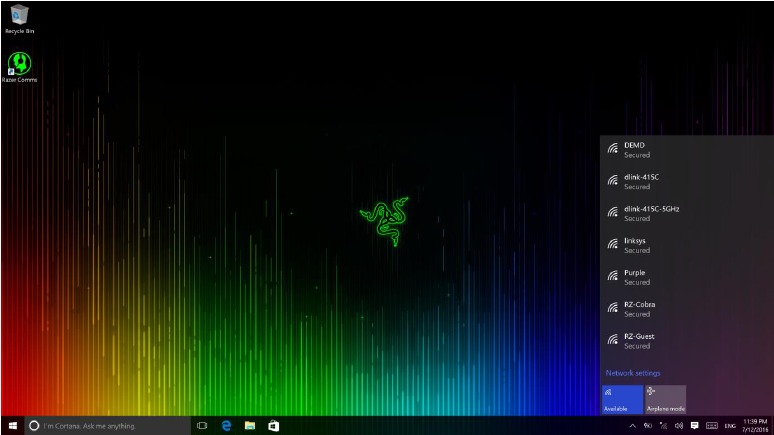The height and width of the screenshot is (435, 774).
Task: Click the signal icon next to DEMO
Action: click(x=613, y=148)
